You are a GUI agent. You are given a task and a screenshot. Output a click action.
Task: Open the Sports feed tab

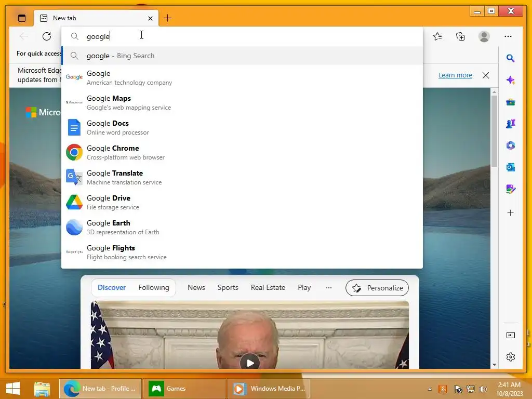pyautogui.click(x=228, y=287)
